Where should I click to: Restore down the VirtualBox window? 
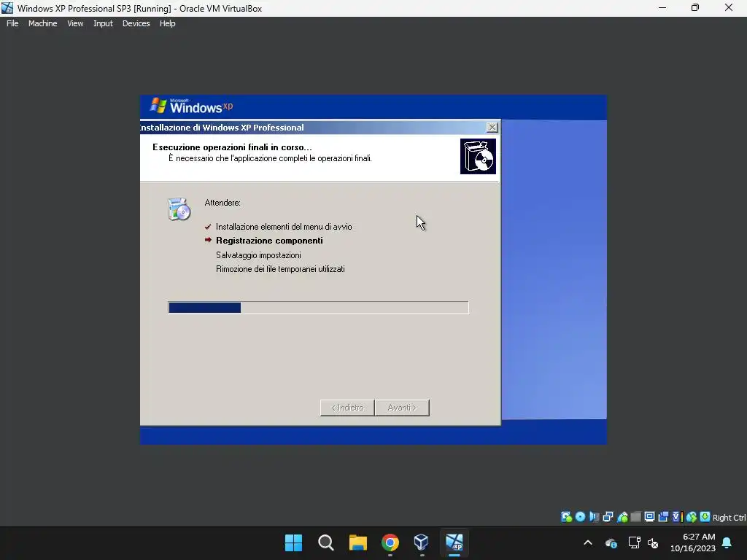coord(695,8)
